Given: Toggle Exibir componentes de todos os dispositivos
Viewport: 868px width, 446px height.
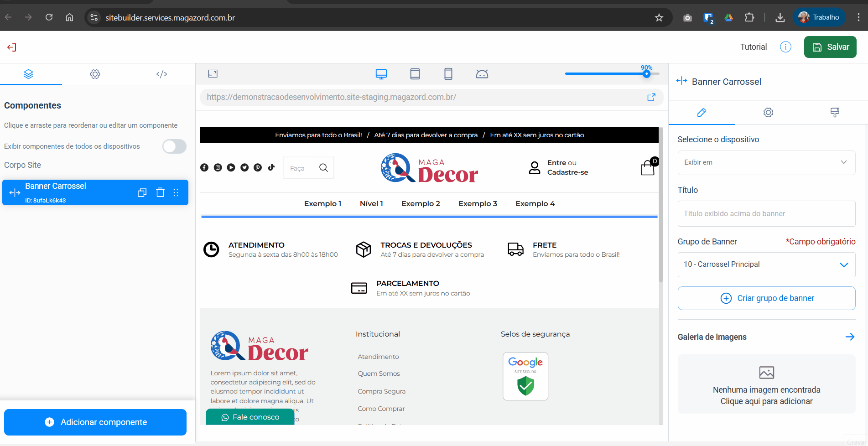Looking at the screenshot, I should tap(175, 146).
